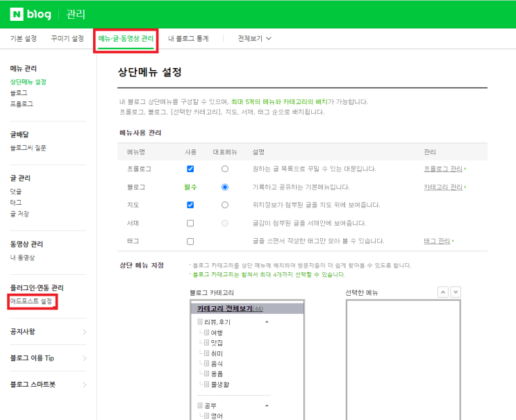The image size is (516, 420).
Task: Click inside the 선택한 메뉴 list box
Action: pyautogui.click(x=403, y=360)
